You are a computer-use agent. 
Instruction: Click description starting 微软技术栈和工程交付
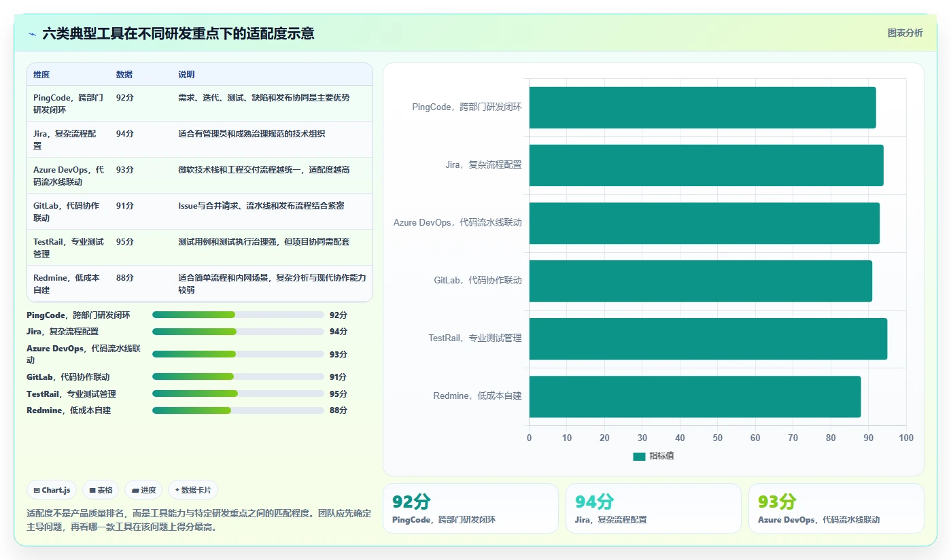coord(264,170)
